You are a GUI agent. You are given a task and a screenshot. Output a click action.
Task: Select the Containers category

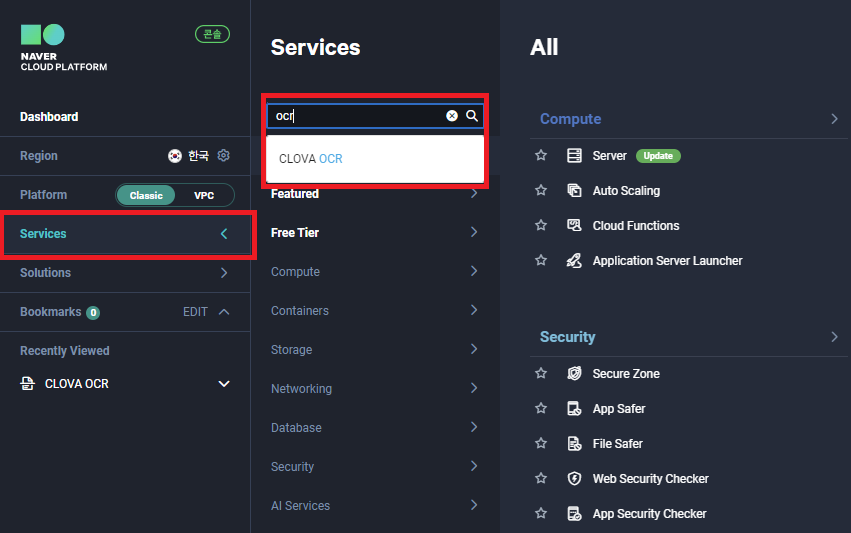point(300,311)
